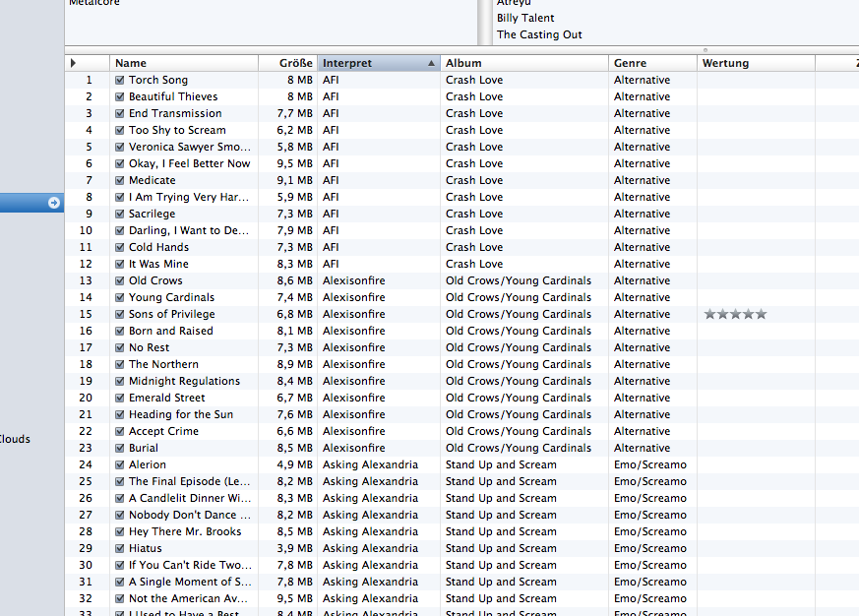The width and height of the screenshot is (859, 616).
Task: Select the song Accept Crime
Action: (163, 431)
